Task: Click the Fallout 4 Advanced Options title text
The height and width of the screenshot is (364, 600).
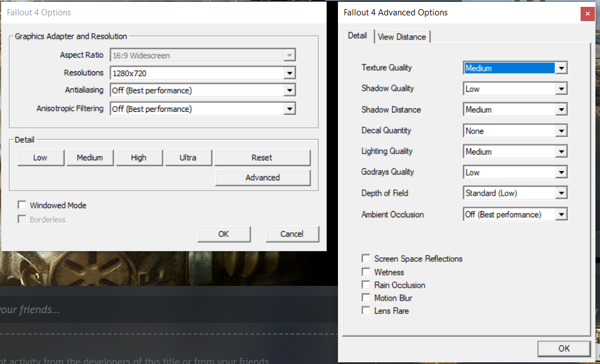Action: (396, 12)
